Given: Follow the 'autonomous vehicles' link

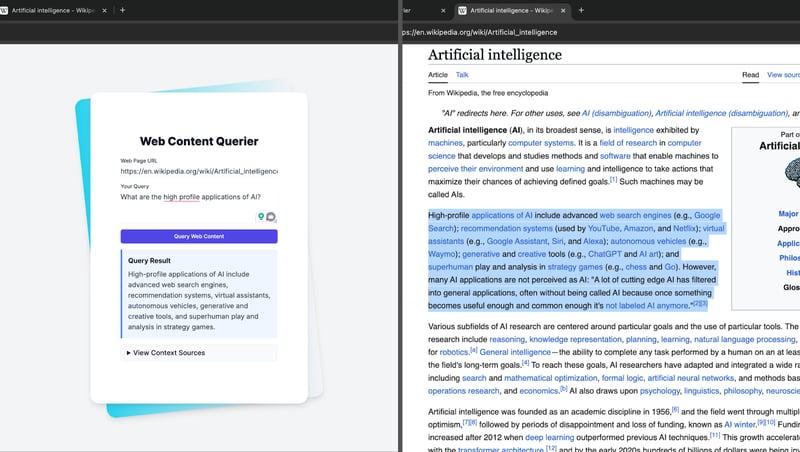Looking at the screenshot, I should [648, 241].
